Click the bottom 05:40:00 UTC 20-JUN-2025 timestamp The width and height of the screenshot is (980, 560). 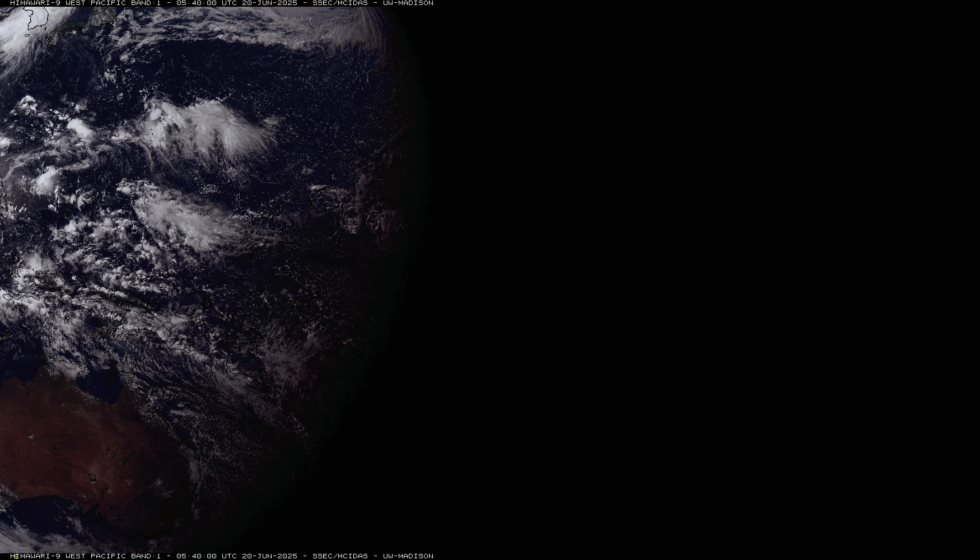pos(236,556)
